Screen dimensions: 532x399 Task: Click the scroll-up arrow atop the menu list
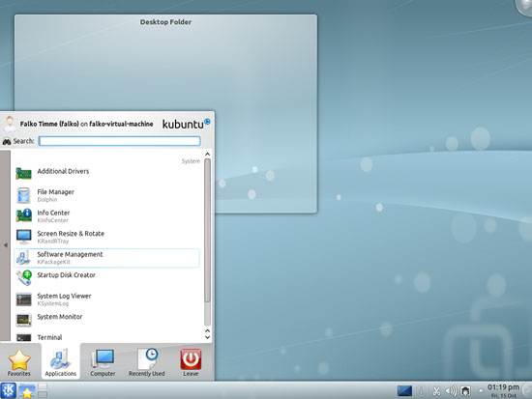(x=208, y=155)
